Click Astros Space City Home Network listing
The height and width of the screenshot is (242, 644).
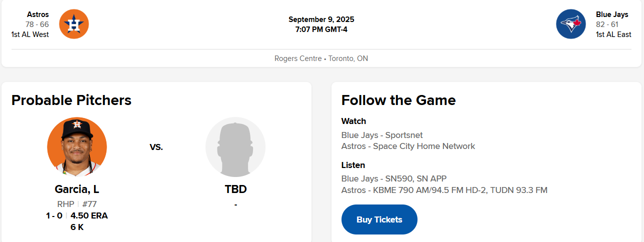pyautogui.click(x=408, y=146)
